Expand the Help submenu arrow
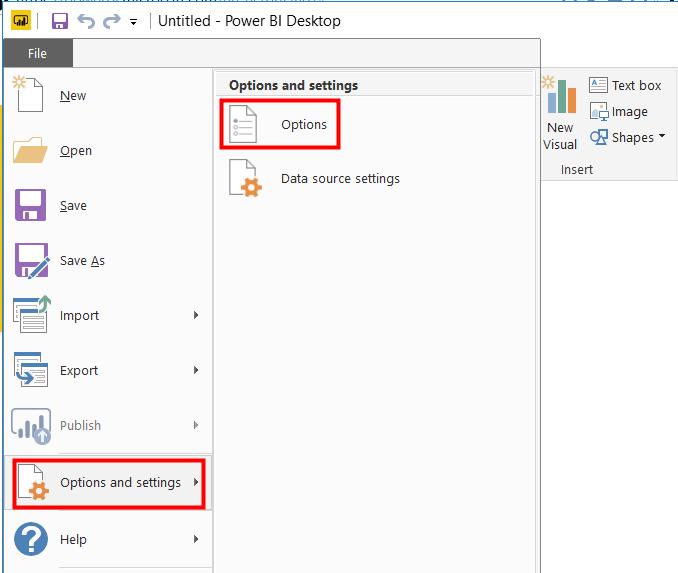This screenshot has height=573, width=678. click(196, 539)
